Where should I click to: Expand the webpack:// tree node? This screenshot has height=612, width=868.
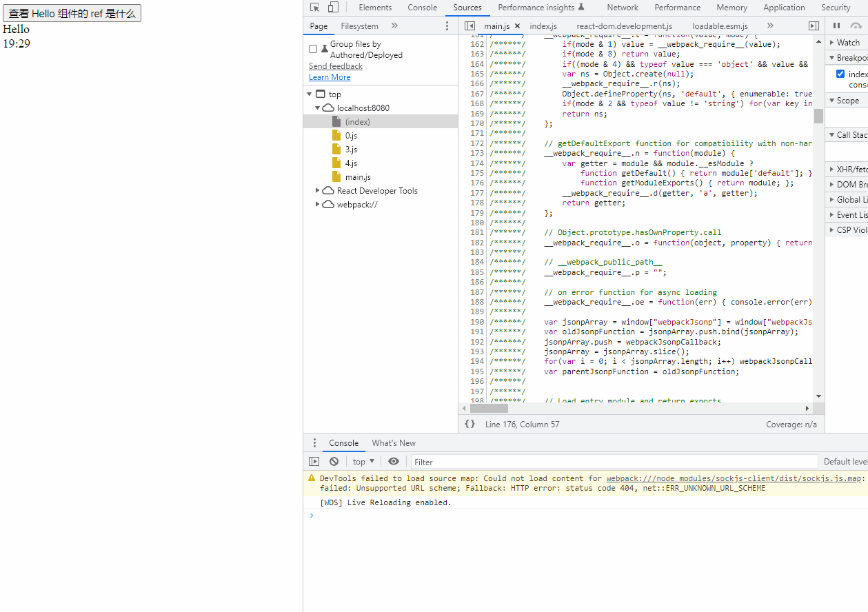pos(318,205)
